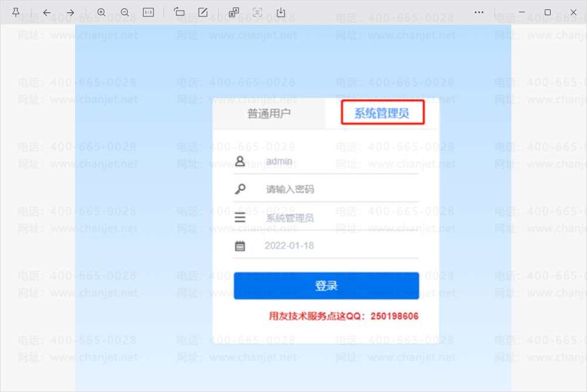Click the admin username field
Viewport: 587px width, 392px height.
pos(325,162)
